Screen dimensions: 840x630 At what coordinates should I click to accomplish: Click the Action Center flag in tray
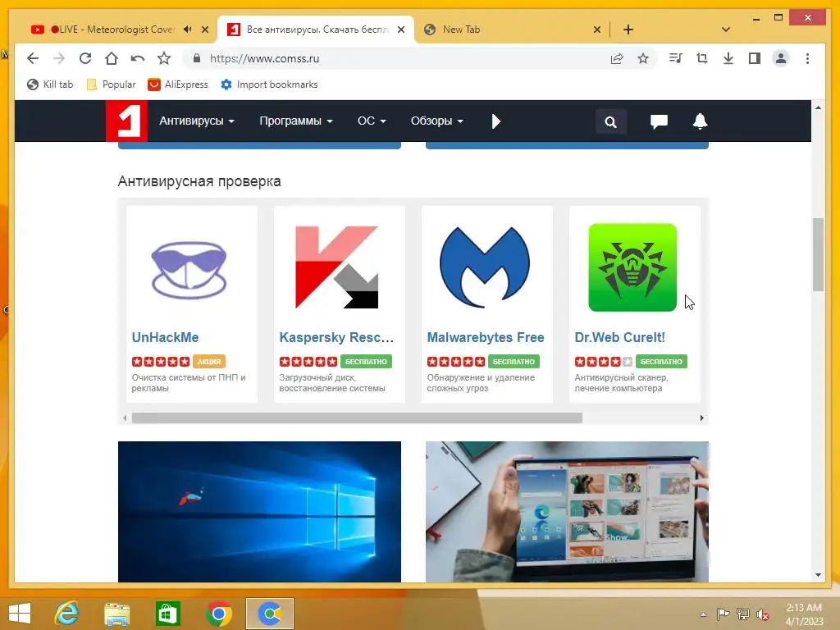pyautogui.click(x=724, y=614)
